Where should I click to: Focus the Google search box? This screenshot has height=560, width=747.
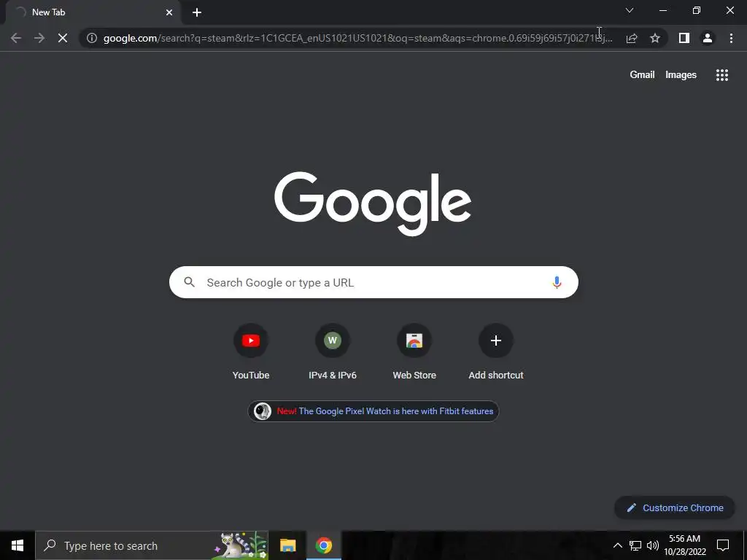373,282
